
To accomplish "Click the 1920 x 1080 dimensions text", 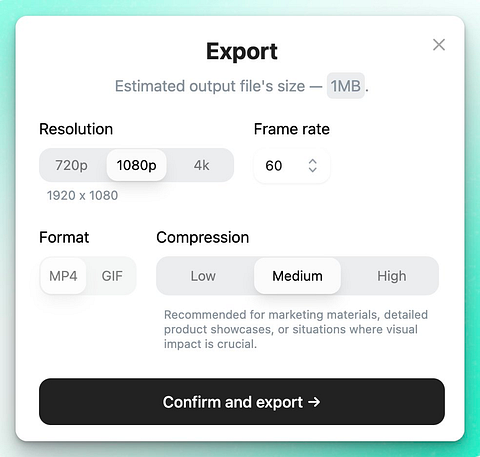I will [x=82, y=195].
